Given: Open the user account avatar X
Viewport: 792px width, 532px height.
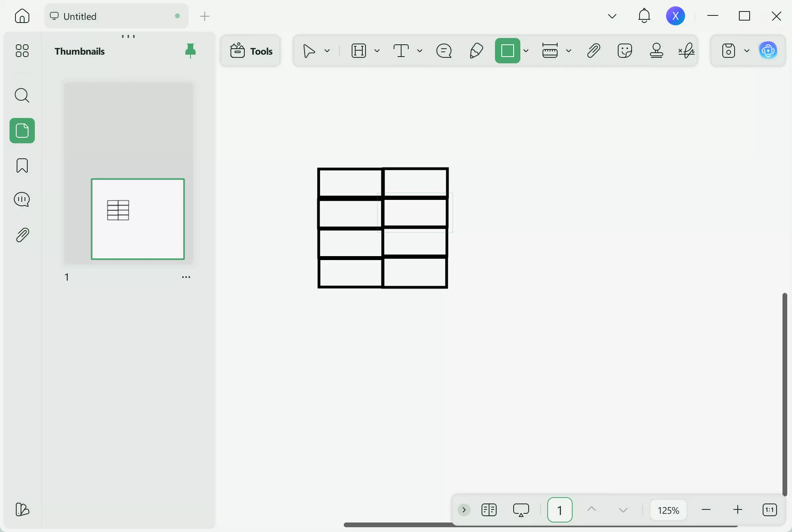Looking at the screenshot, I should (x=676, y=16).
